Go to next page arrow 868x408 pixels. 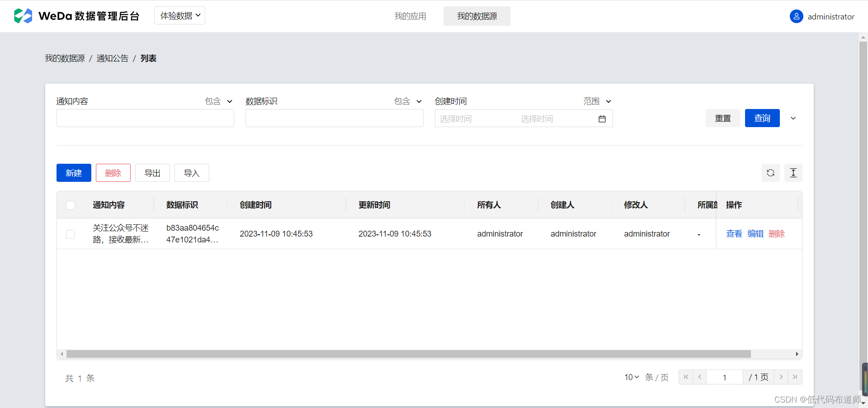coord(781,377)
